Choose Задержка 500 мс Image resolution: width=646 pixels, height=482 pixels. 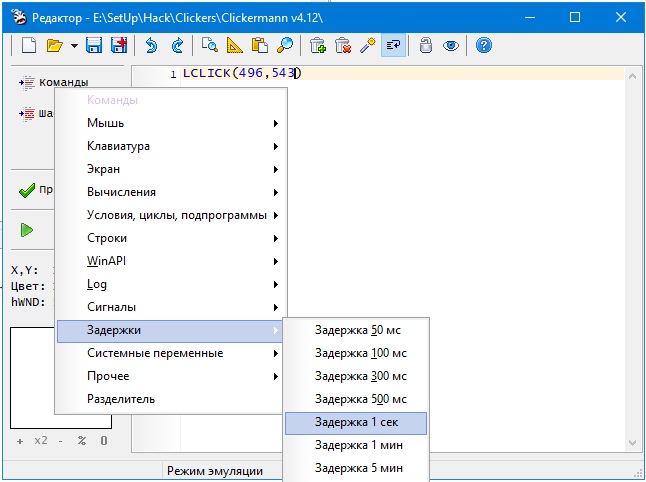point(356,400)
